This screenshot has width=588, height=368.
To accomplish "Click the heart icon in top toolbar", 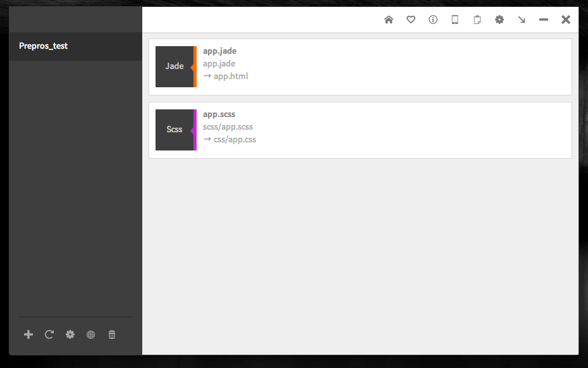I will coord(411,20).
